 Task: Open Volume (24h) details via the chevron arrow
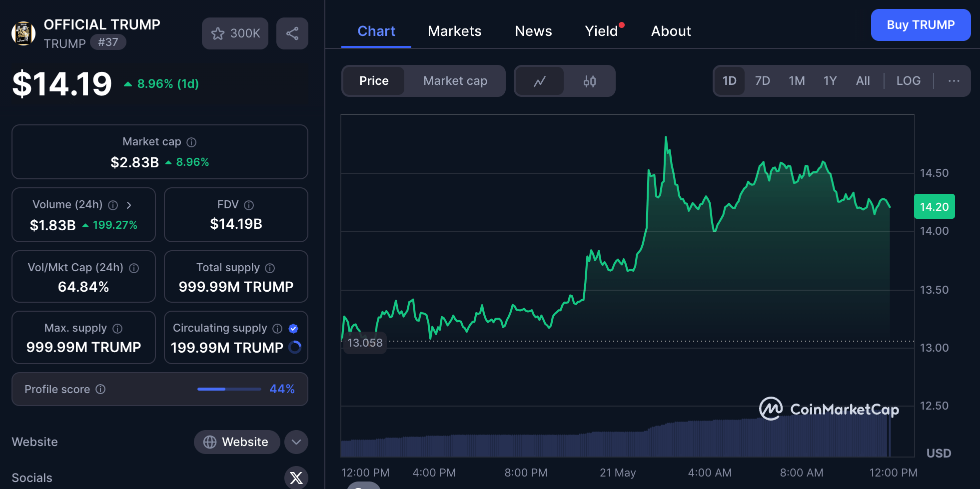click(x=129, y=205)
